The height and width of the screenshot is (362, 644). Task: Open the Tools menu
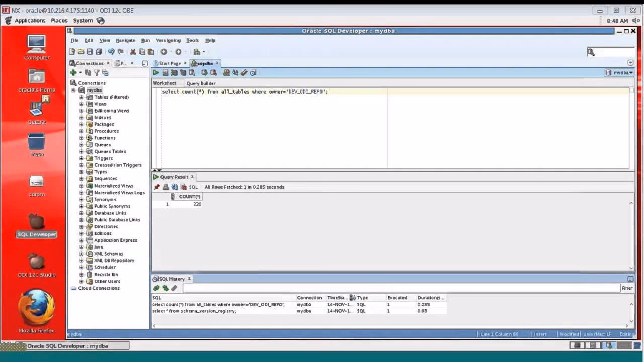192,40
